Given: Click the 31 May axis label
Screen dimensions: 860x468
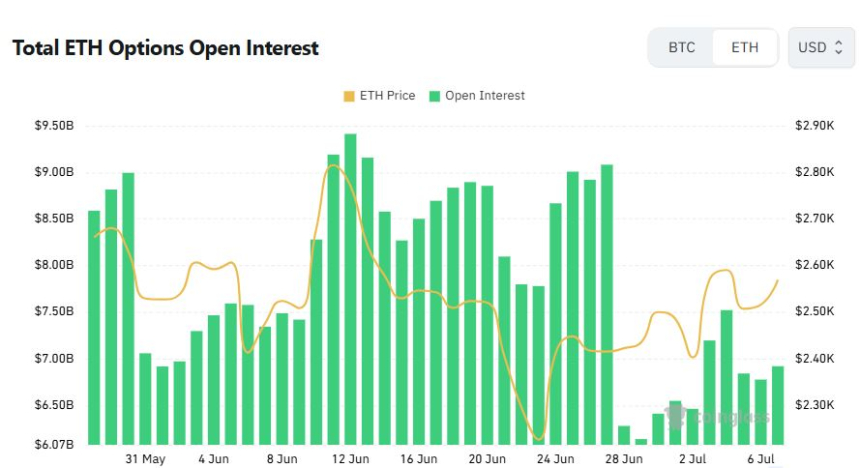Looking at the screenshot, I should click(x=145, y=459).
